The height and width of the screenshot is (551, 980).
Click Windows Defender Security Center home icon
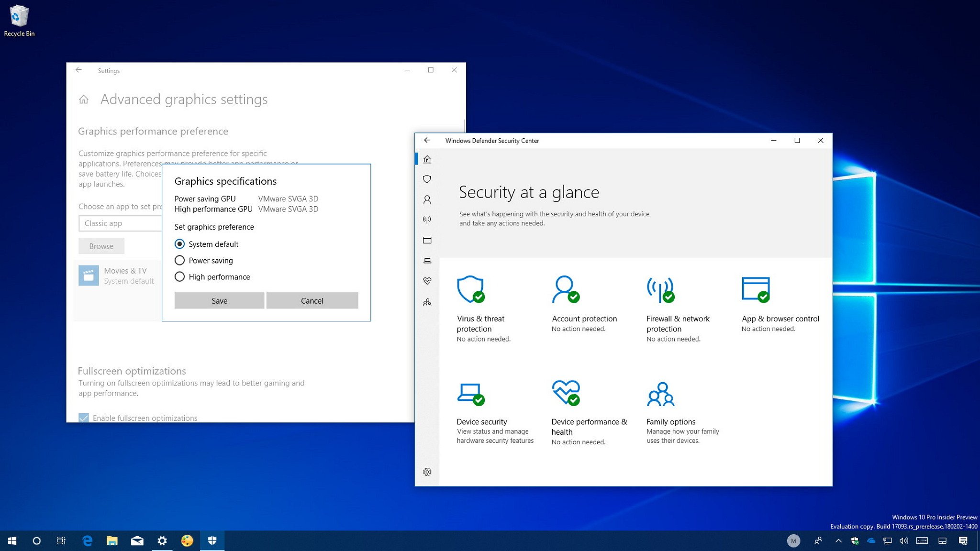tap(427, 159)
